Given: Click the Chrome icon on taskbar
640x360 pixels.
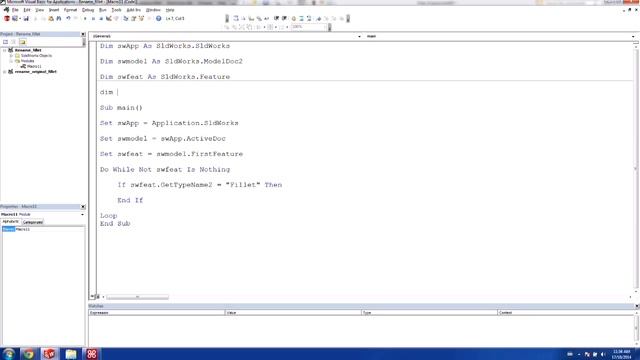Looking at the screenshot, I should [x=29, y=354].
